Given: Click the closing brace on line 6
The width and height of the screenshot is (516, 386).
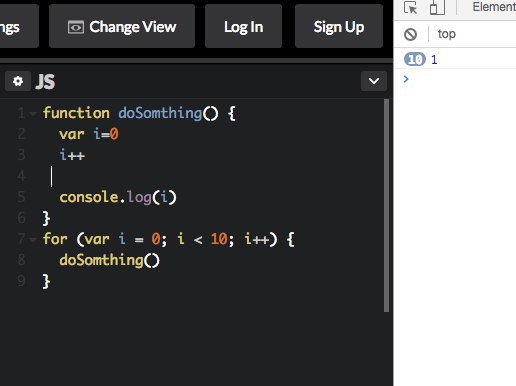Looking at the screenshot, I should pyautogui.click(x=46, y=218).
